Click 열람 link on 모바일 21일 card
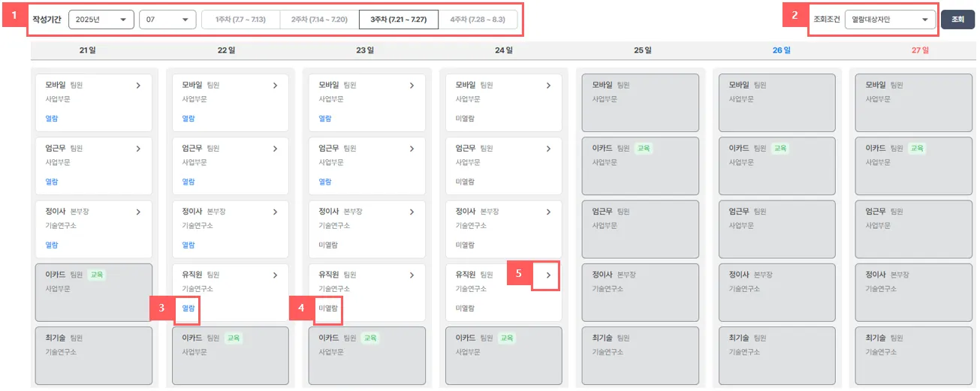Image resolution: width=980 pixels, height=391 pixels. tap(52, 119)
